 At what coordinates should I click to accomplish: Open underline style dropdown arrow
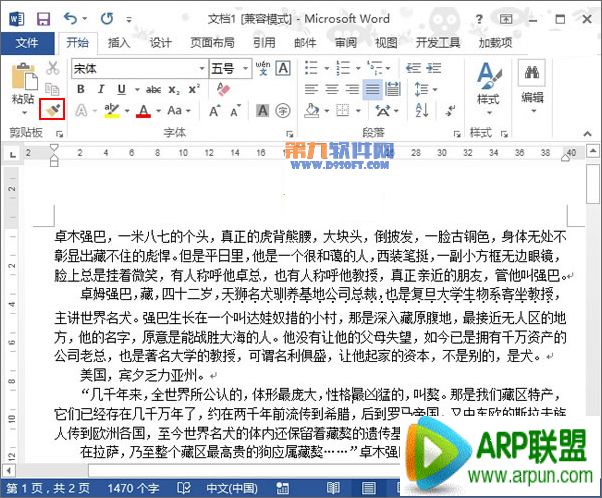(137, 90)
